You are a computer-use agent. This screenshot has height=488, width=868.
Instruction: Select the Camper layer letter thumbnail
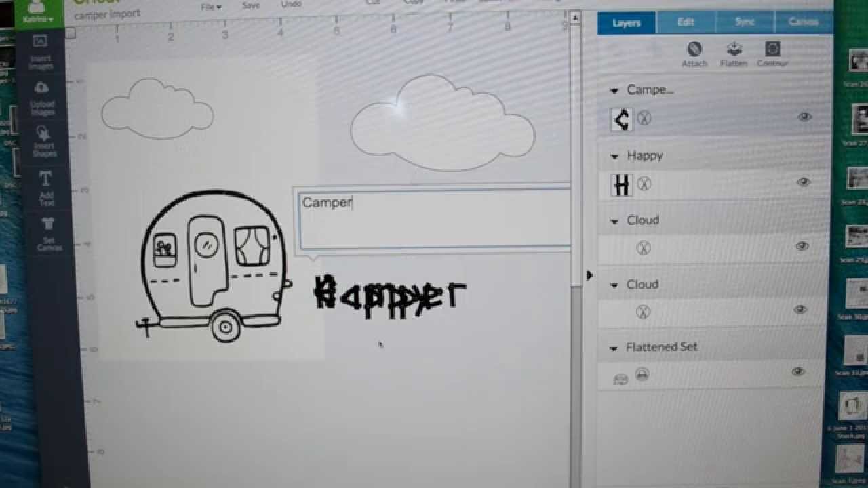pyautogui.click(x=621, y=119)
